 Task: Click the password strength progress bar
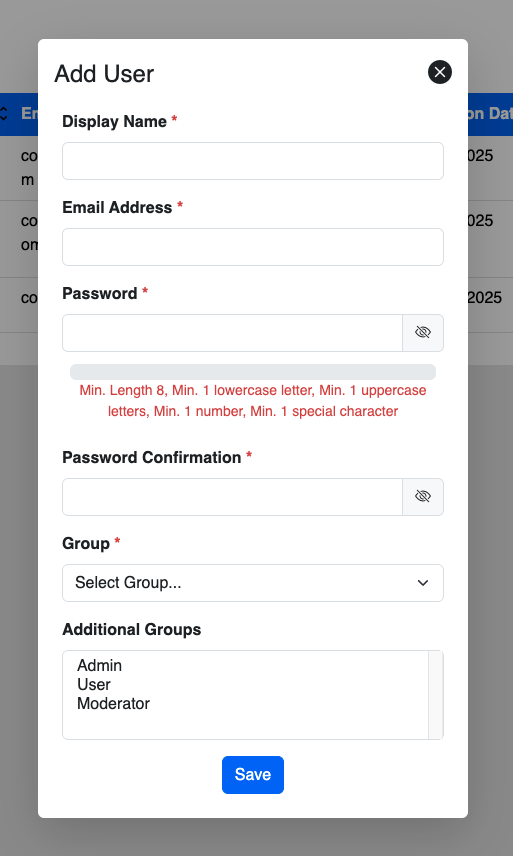click(x=253, y=372)
